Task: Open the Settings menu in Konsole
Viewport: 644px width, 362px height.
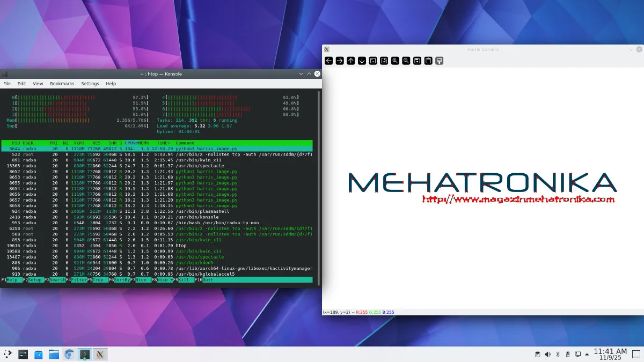Action: pos(90,84)
